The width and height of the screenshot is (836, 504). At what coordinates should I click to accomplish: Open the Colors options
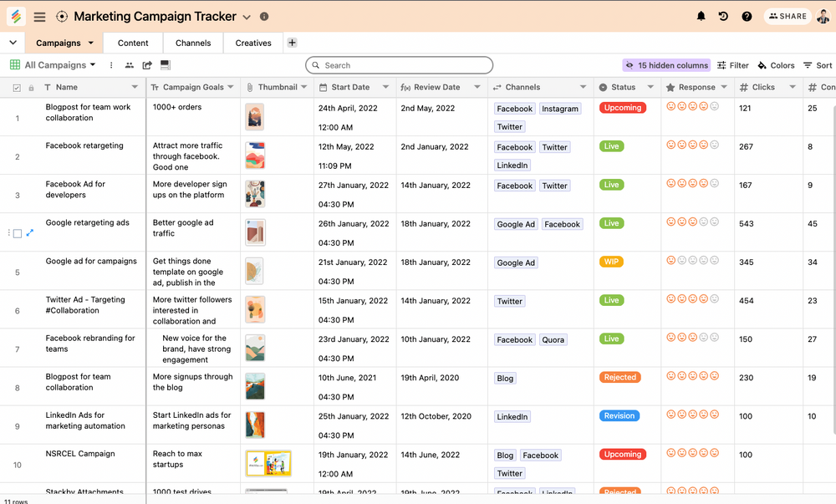coord(776,64)
